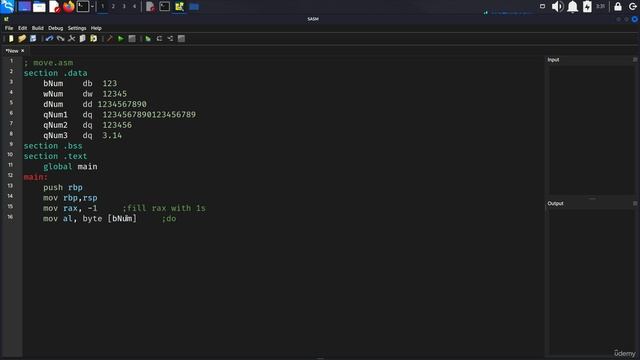Click the 'qNum2 dq 123456' line

[87, 125]
